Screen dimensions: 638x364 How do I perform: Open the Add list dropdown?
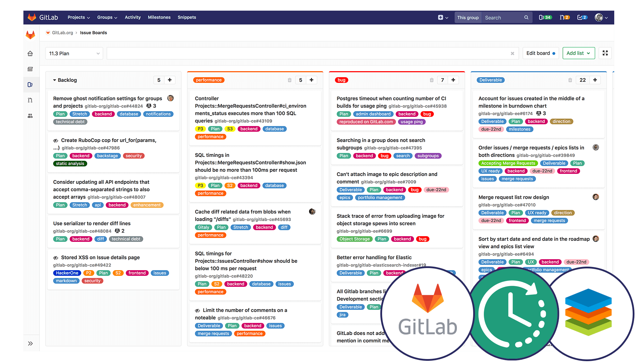(578, 53)
